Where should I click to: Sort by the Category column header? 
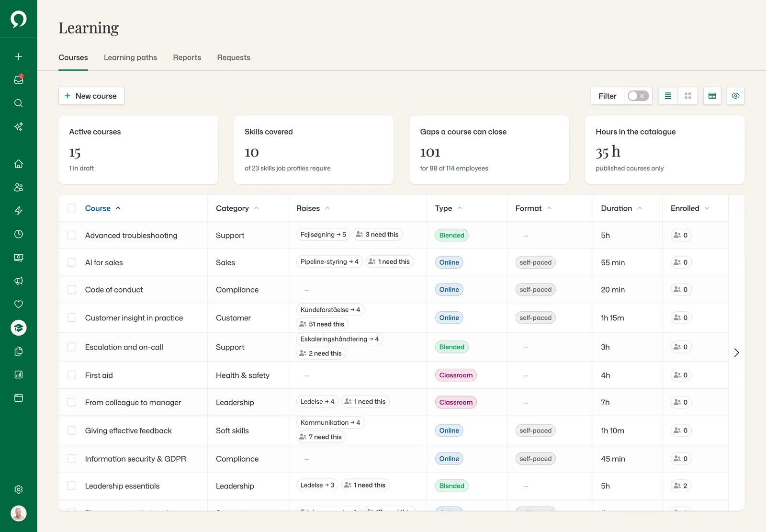(237, 208)
